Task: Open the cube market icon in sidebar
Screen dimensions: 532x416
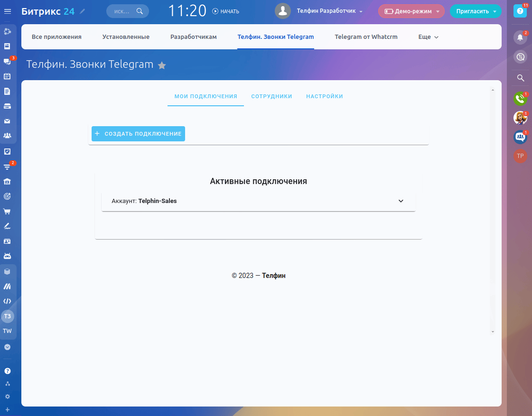Action: (7, 272)
